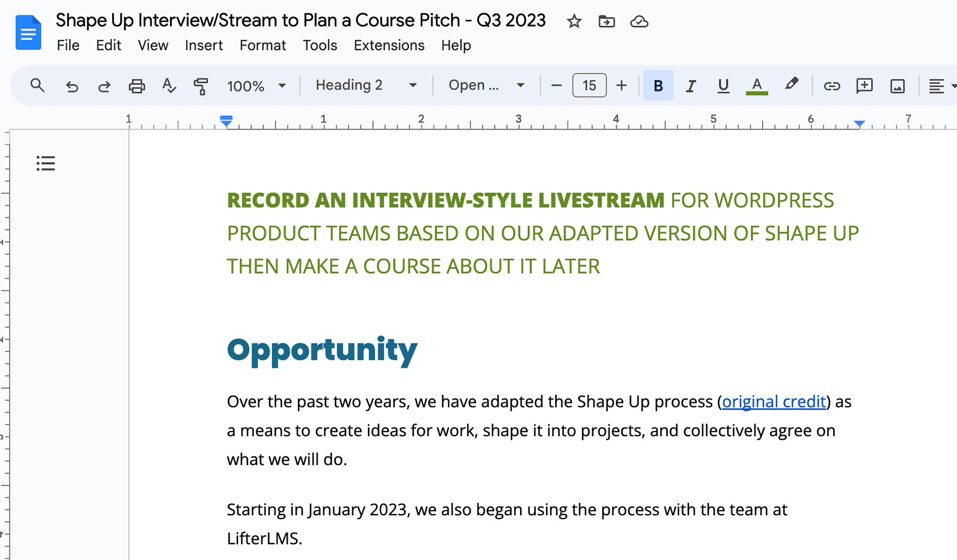Image resolution: width=957 pixels, height=560 pixels.
Task: Open the font family dropdown
Action: [486, 85]
